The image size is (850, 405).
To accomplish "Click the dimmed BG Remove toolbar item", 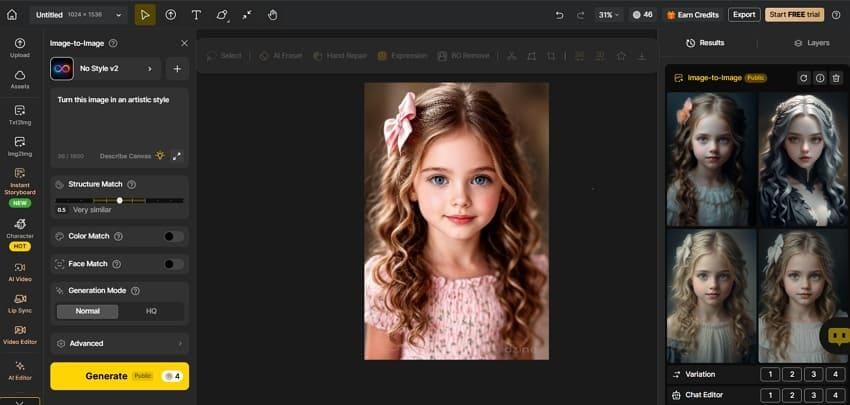I will point(463,56).
